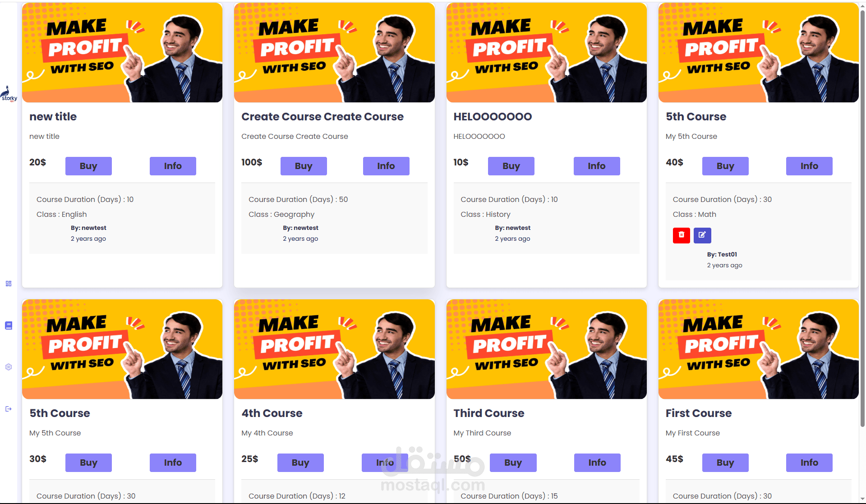Viewport: 866px width, 504px height.
Task: Open Info for the 30$ 5th Course
Action: click(x=173, y=463)
